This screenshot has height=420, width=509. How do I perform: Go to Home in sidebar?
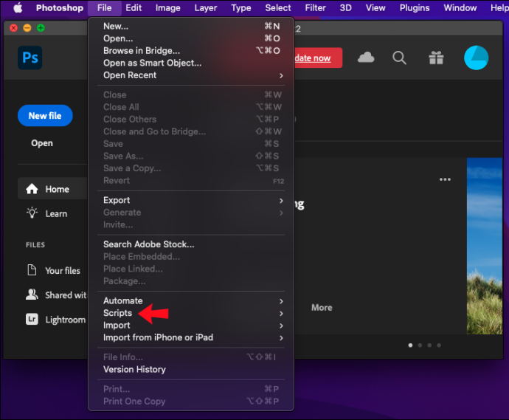[x=52, y=189]
